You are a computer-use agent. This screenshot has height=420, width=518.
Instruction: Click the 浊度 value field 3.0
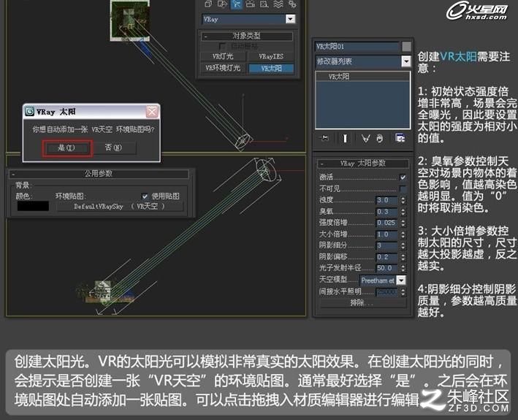point(387,200)
